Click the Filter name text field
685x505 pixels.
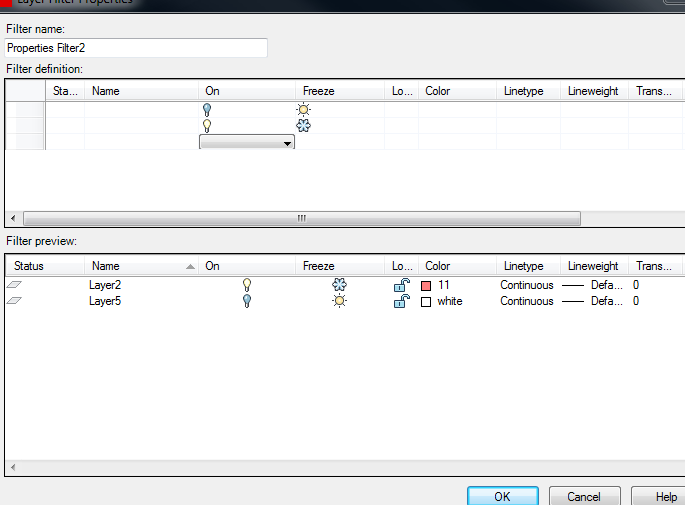136,47
